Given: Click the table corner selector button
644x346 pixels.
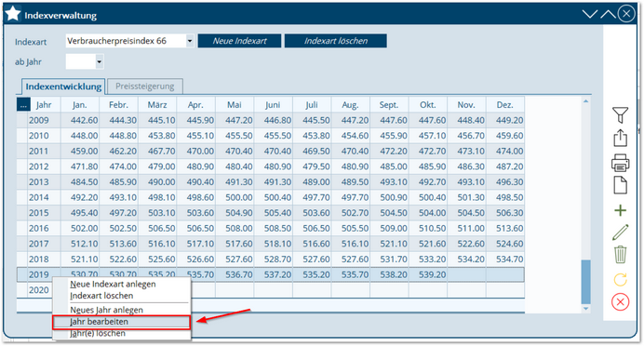Looking at the screenshot, I should (x=23, y=105).
